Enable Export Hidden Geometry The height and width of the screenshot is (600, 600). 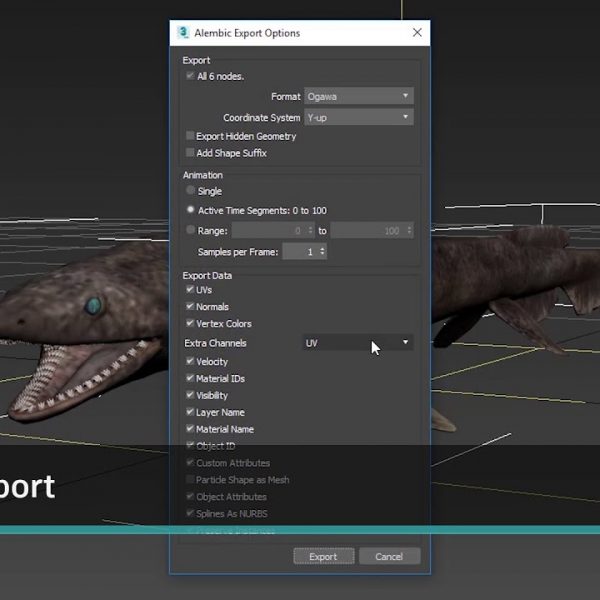pyautogui.click(x=190, y=136)
